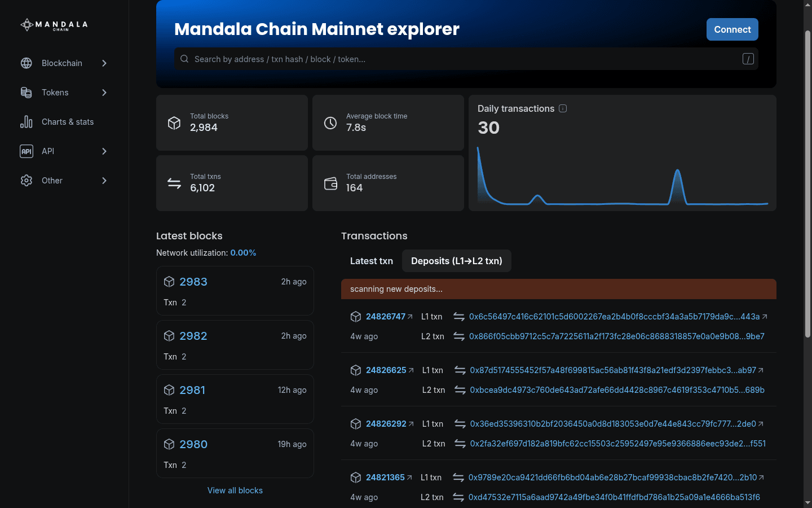Expand the Tokens menu chevron
The width and height of the screenshot is (812, 508).
pyautogui.click(x=104, y=93)
